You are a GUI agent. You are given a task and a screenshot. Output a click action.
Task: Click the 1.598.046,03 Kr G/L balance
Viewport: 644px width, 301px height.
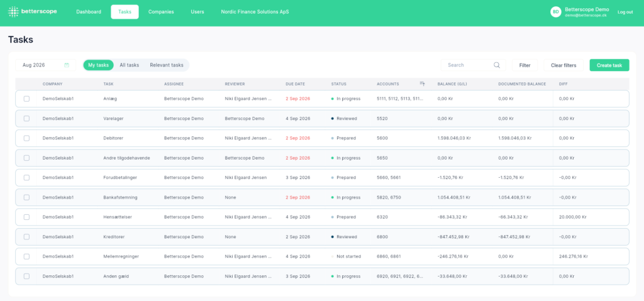[454, 138]
